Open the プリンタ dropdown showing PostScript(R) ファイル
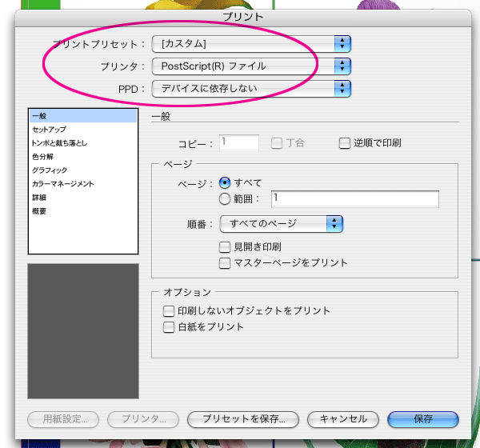480x448 pixels. click(x=251, y=66)
